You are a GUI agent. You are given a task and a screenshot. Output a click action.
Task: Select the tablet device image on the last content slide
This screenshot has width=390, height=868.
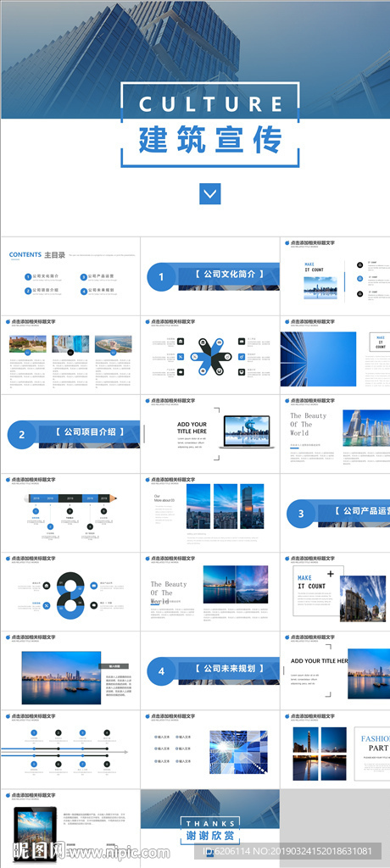(36, 835)
